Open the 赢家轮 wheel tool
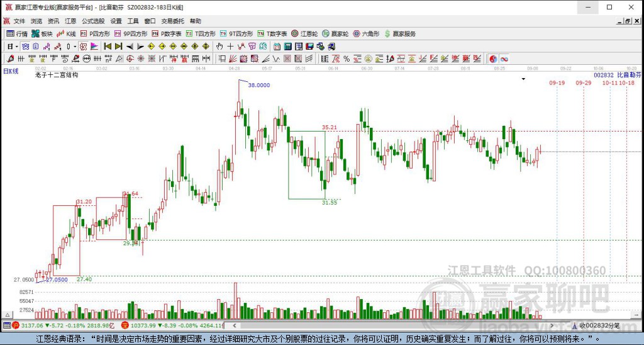Viewport: 644px width, 345px height. point(335,34)
